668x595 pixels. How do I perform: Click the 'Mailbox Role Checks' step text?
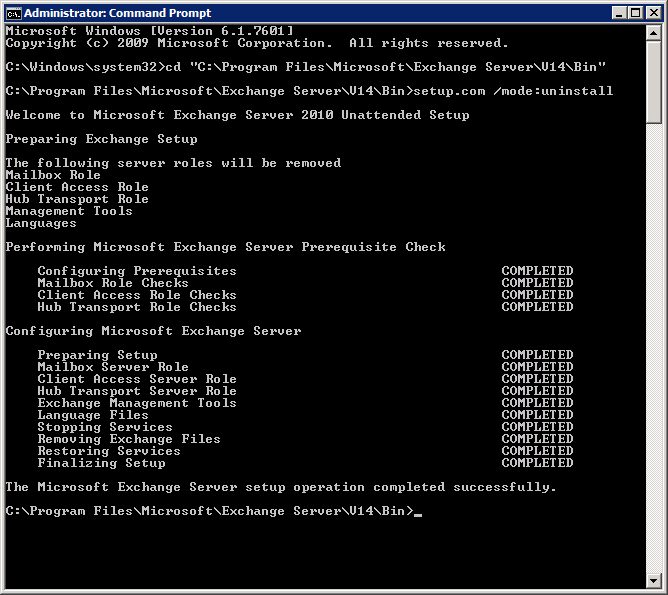click(x=113, y=283)
